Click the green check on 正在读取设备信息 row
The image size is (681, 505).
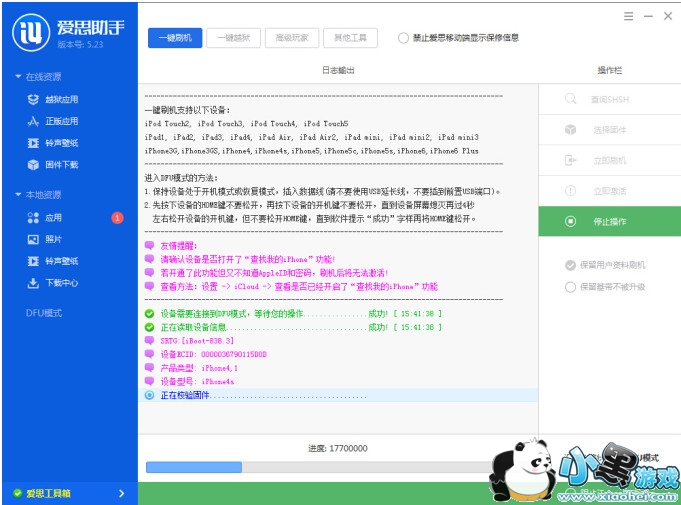pos(149,327)
